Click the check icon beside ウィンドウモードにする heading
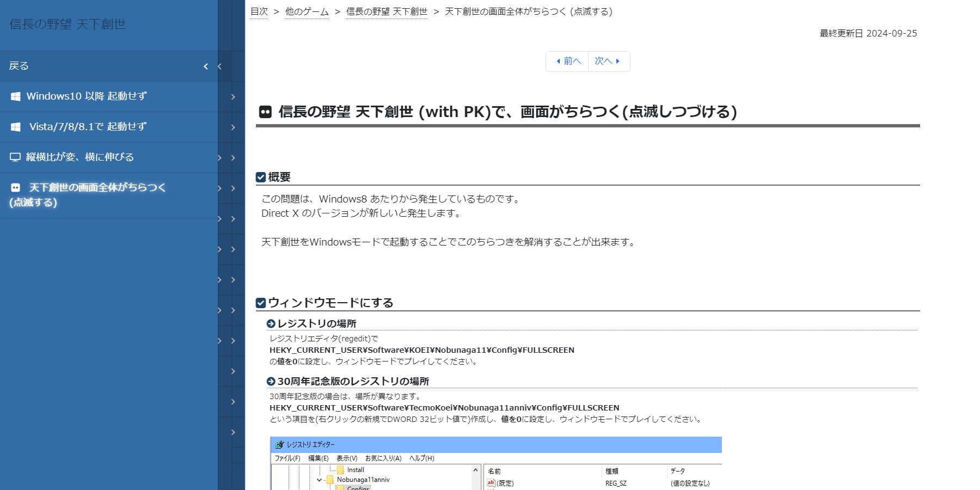 (x=261, y=303)
